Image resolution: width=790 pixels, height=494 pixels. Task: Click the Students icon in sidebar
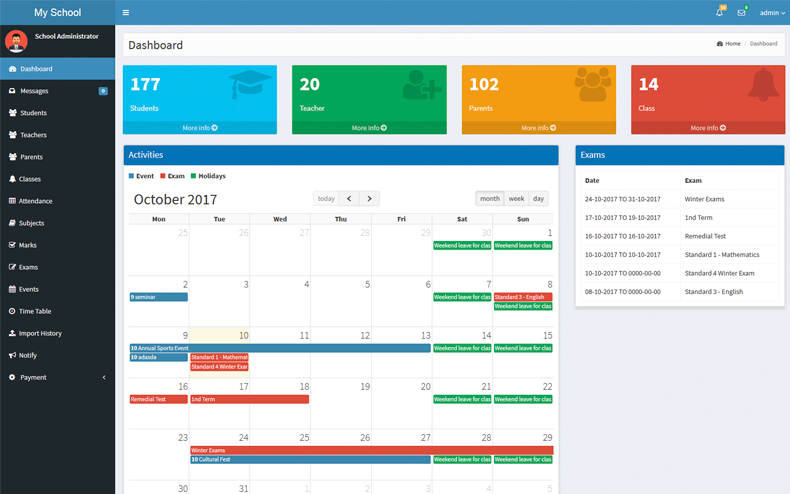13,113
